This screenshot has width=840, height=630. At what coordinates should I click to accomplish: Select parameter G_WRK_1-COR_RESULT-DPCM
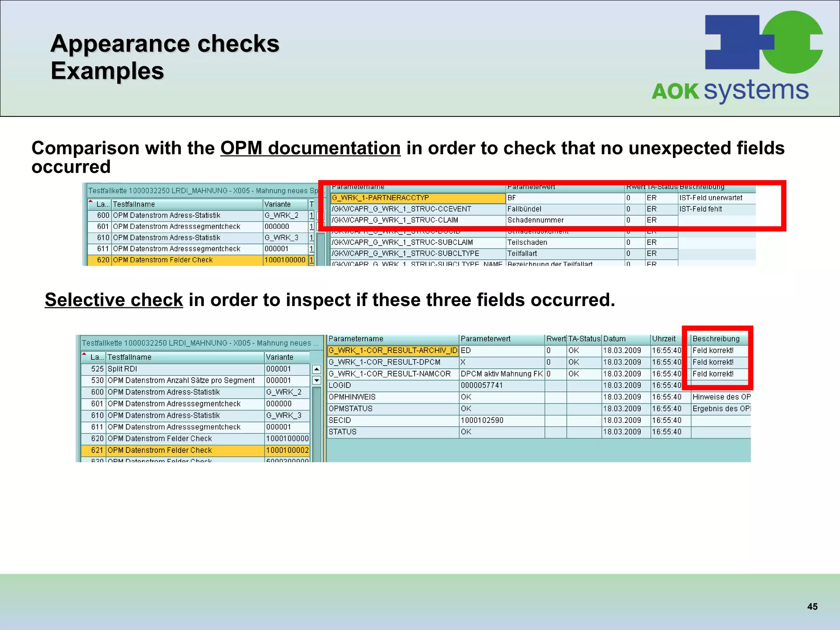click(x=393, y=363)
